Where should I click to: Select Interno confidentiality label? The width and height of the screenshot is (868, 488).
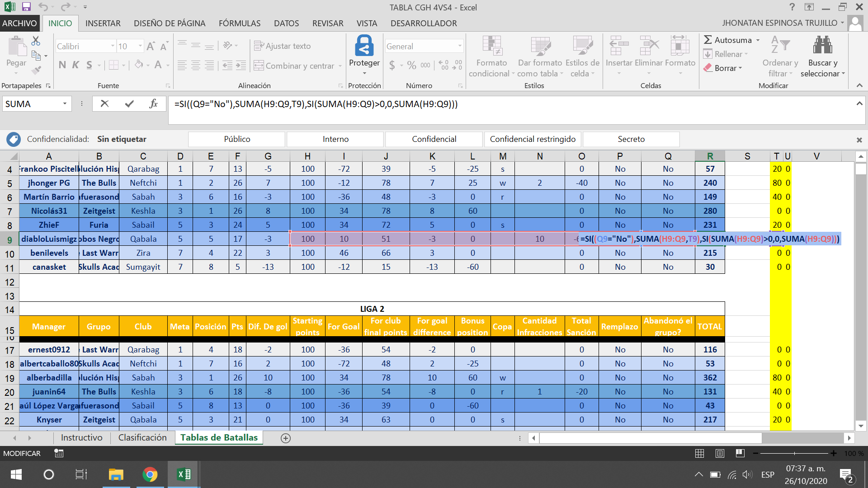(x=335, y=139)
